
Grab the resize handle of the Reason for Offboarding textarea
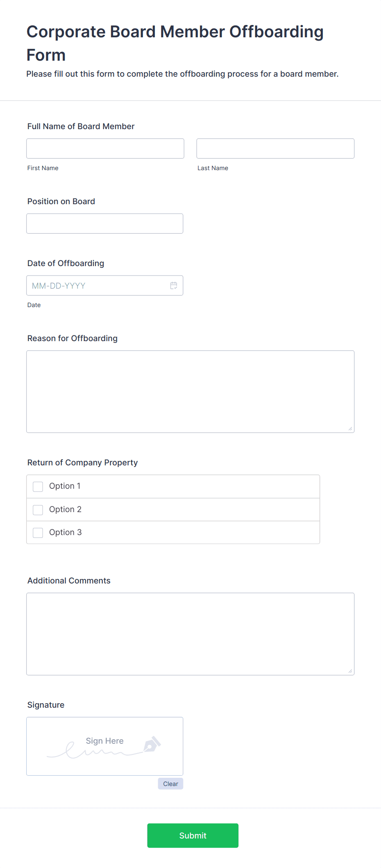coord(350,428)
